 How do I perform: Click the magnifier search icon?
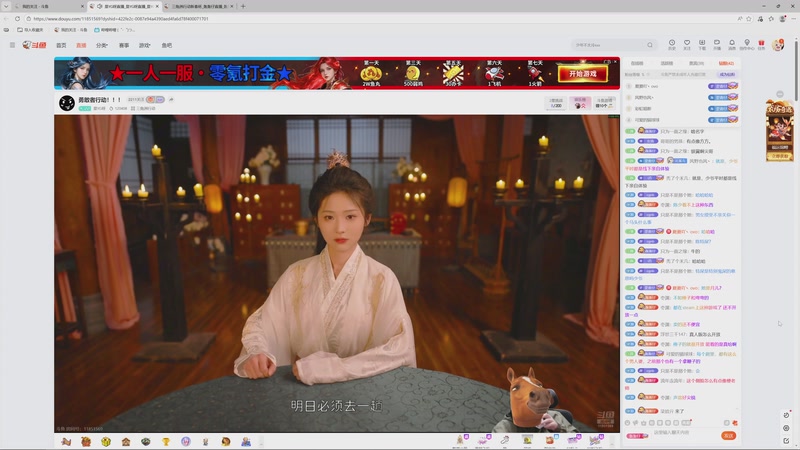point(649,45)
